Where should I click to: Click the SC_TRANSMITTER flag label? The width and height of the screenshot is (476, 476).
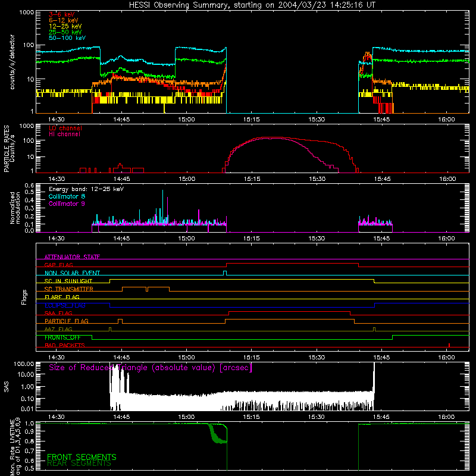[69, 289]
